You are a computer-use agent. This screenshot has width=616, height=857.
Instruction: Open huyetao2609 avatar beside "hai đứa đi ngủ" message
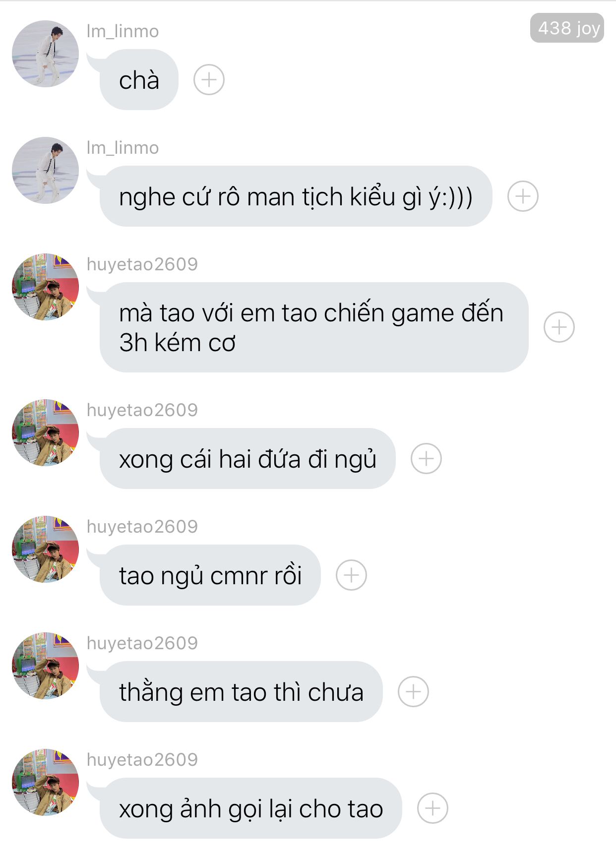(45, 432)
